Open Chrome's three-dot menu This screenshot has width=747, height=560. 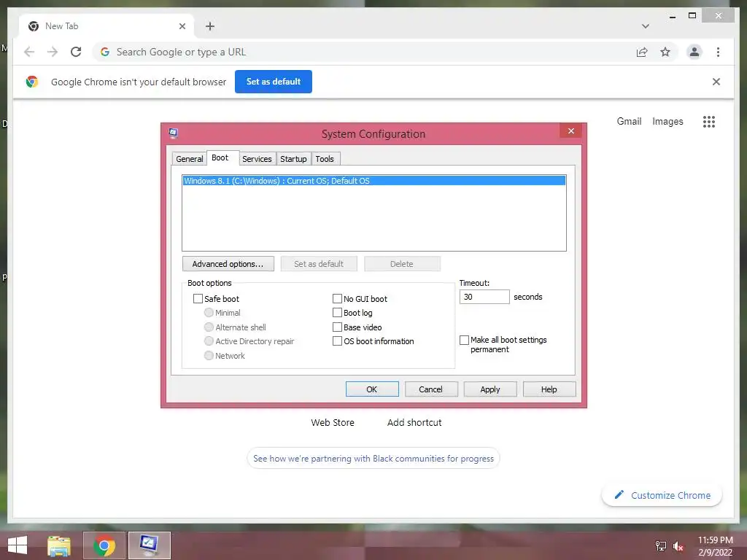pos(718,52)
